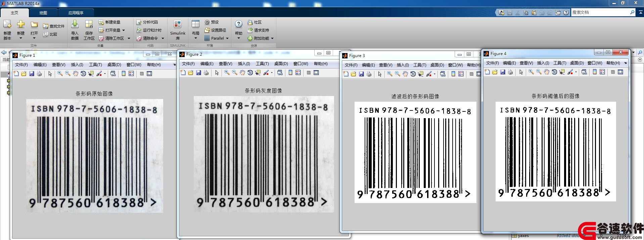
Task: Toggle Insert Legend in Figure 4 toolbar
Action: (602, 72)
